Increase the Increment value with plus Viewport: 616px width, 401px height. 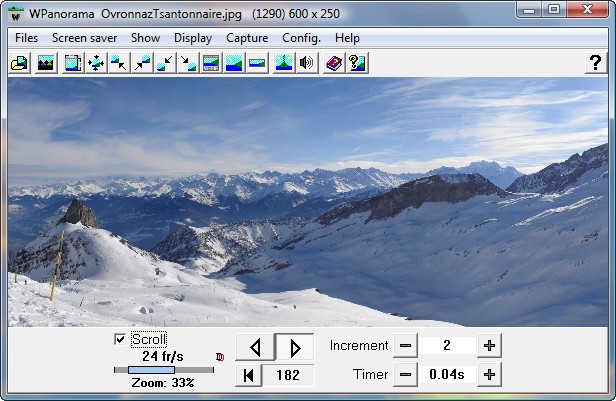tap(490, 346)
